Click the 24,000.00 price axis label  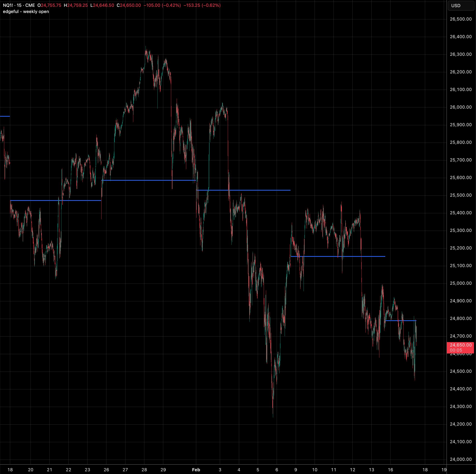click(x=460, y=460)
